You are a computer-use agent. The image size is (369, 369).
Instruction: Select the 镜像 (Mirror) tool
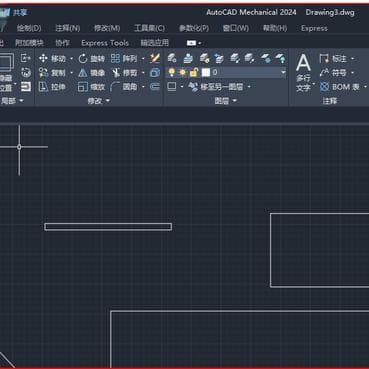coord(92,73)
